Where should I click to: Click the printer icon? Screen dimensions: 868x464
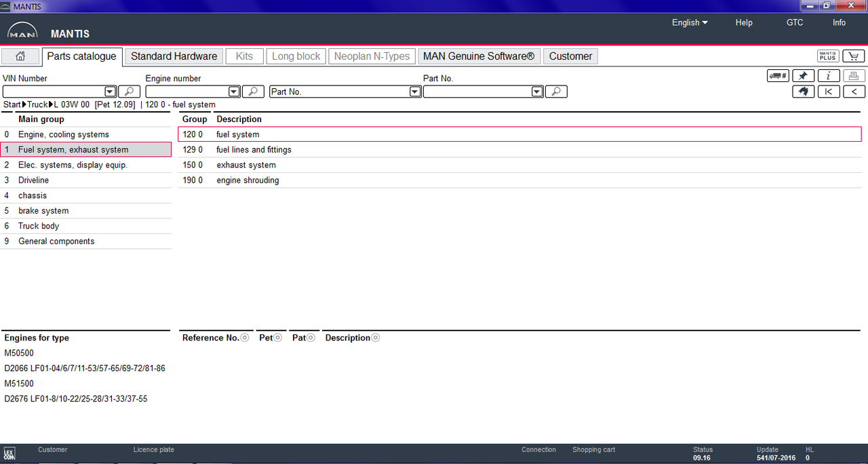point(854,76)
